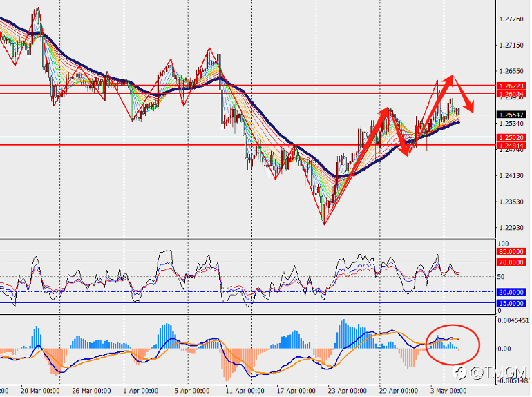Click the 1.25020 support level label
The image size is (532, 397).
(512, 137)
